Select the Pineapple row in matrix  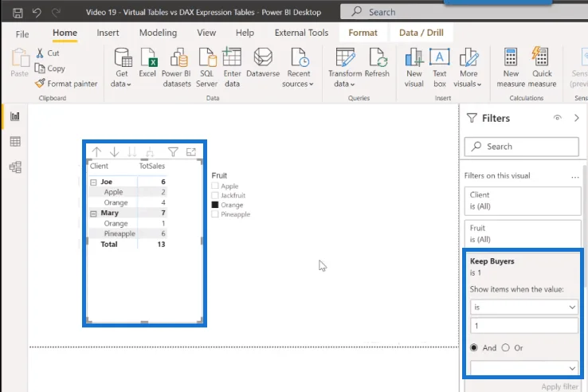127,233
